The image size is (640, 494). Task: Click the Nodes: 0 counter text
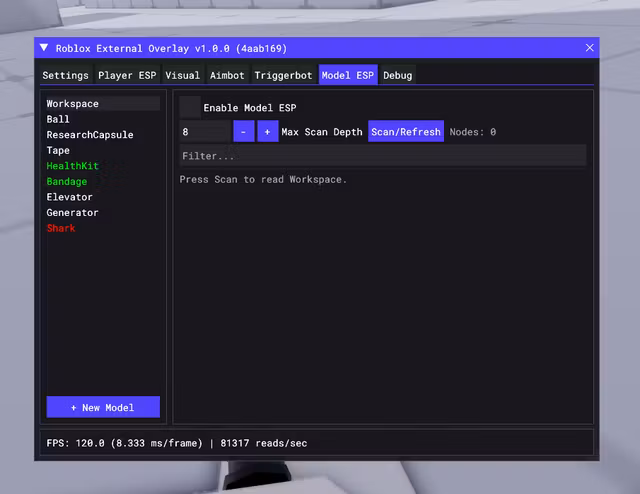pyautogui.click(x=473, y=132)
